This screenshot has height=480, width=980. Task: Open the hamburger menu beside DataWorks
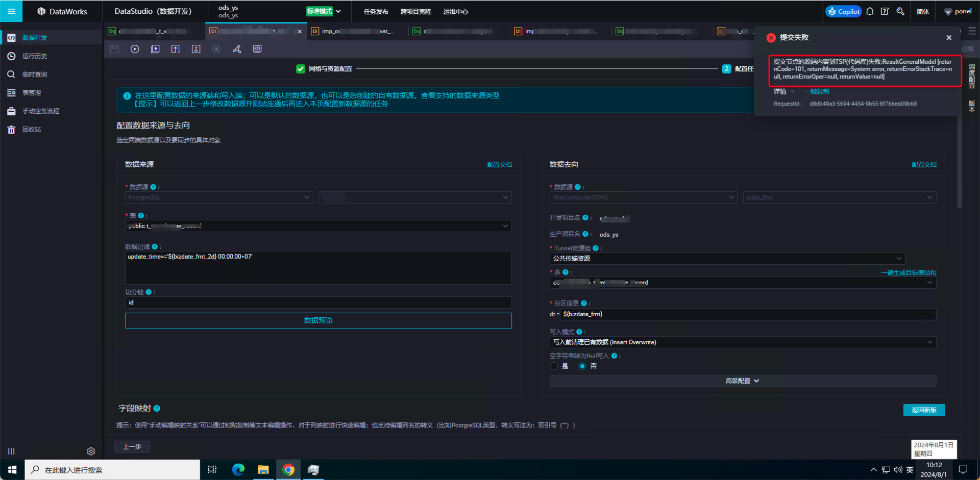[11, 11]
